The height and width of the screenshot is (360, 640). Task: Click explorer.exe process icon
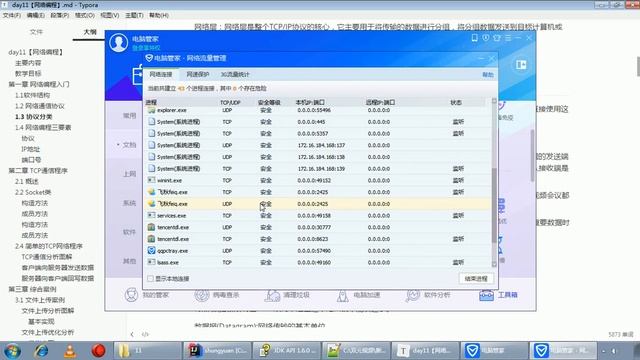151,110
